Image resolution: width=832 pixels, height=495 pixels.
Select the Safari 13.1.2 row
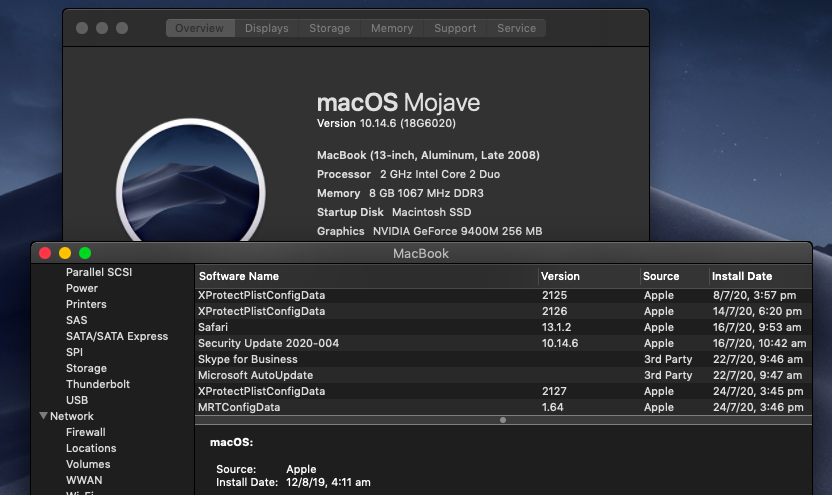coord(503,327)
